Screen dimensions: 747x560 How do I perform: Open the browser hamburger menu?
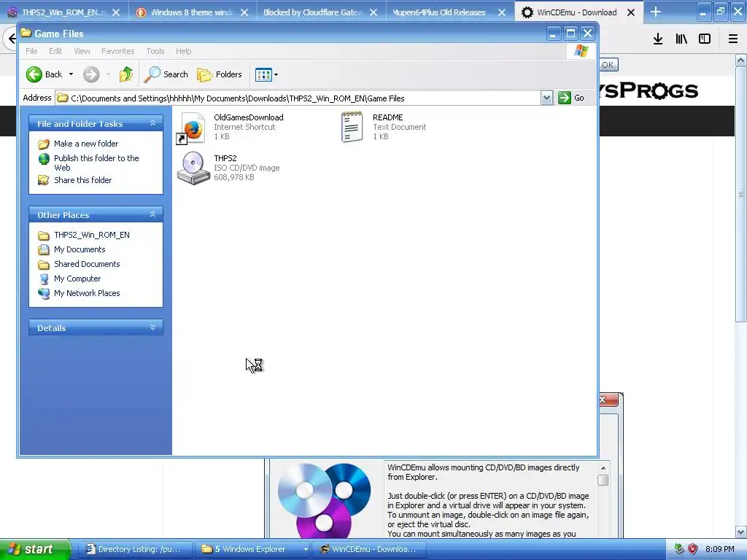coord(733,39)
